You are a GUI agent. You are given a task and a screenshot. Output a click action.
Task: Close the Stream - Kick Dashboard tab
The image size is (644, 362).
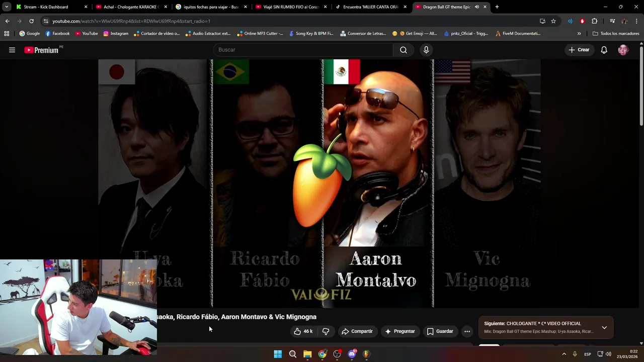coord(86,7)
